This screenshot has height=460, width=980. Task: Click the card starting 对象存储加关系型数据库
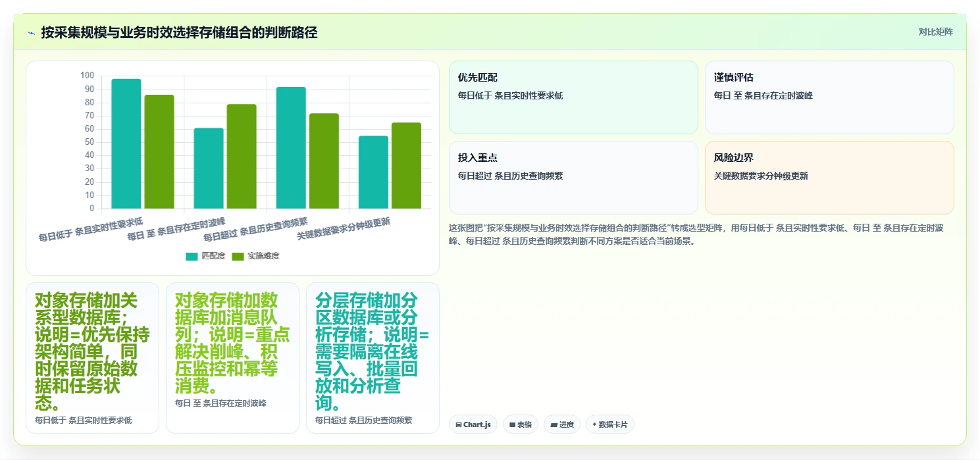[92, 358]
